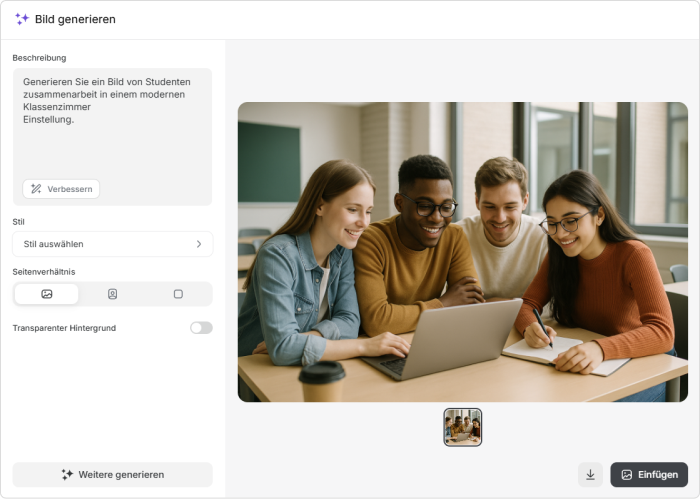Image resolution: width=700 pixels, height=499 pixels.
Task: Click the Bild generieren dialog title
Action: pos(75,19)
